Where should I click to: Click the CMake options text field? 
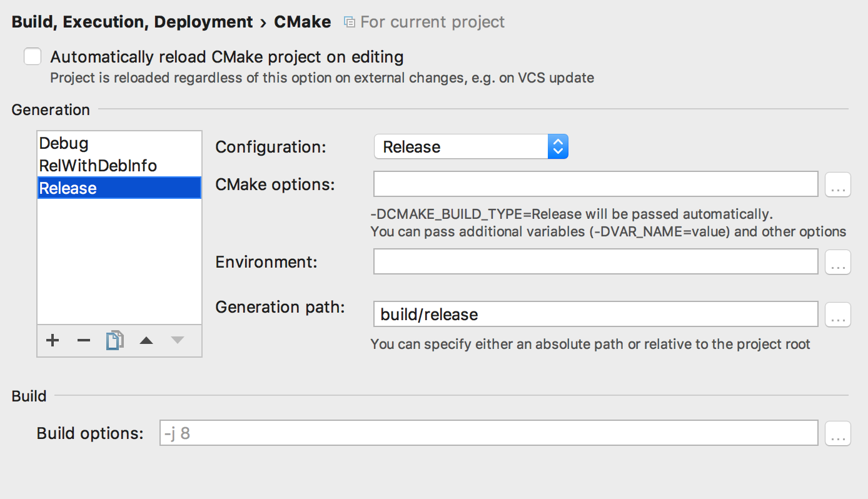pyautogui.click(x=595, y=184)
